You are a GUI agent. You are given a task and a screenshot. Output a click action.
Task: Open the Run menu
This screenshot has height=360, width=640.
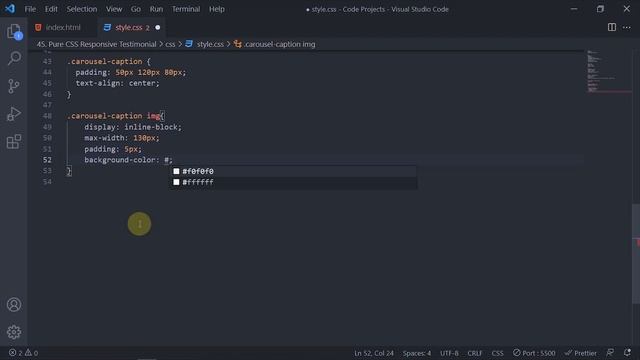point(156,9)
